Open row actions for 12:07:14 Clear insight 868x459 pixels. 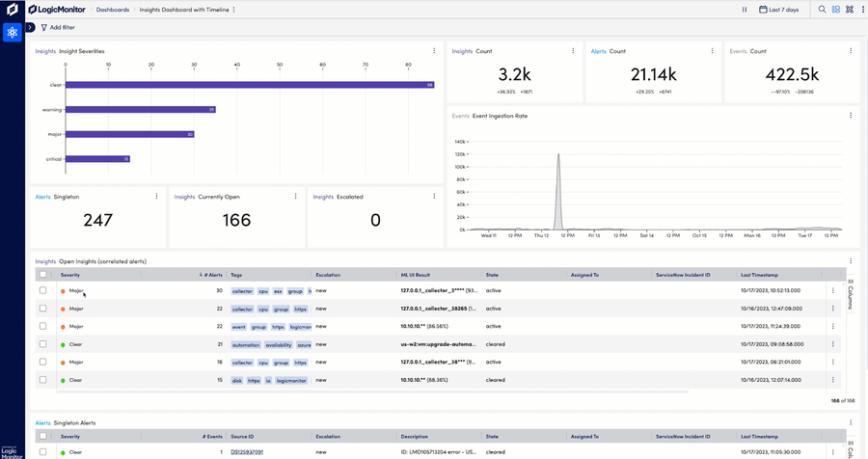[x=832, y=380]
